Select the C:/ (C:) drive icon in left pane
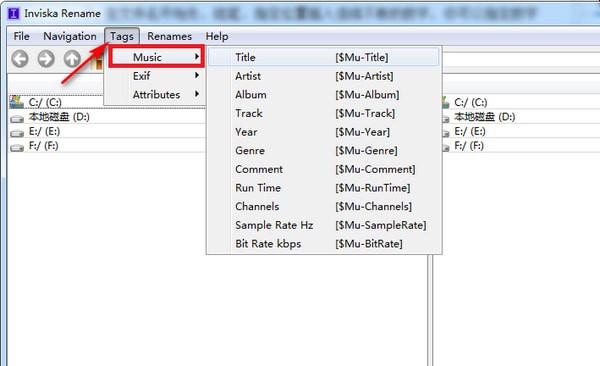Image resolution: width=600 pixels, height=366 pixels. pyautogui.click(x=16, y=102)
